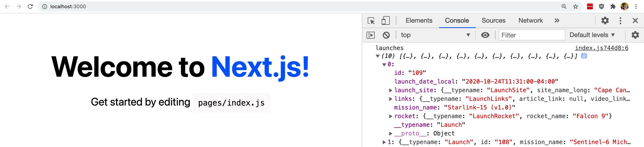Select the mission_name "Starlink-15 (v1.0)" value
This screenshot has width=644, height=147.
480,107
